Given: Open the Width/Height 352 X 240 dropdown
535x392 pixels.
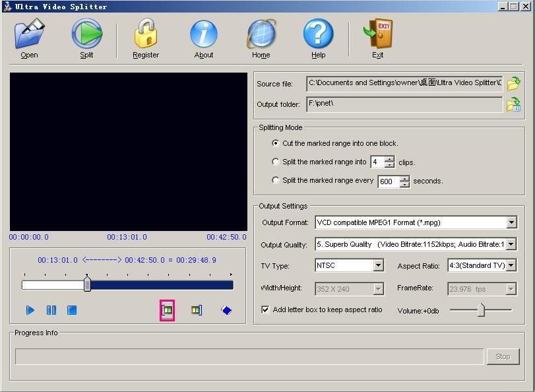Looking at the screenshot, I should (378, 289).
